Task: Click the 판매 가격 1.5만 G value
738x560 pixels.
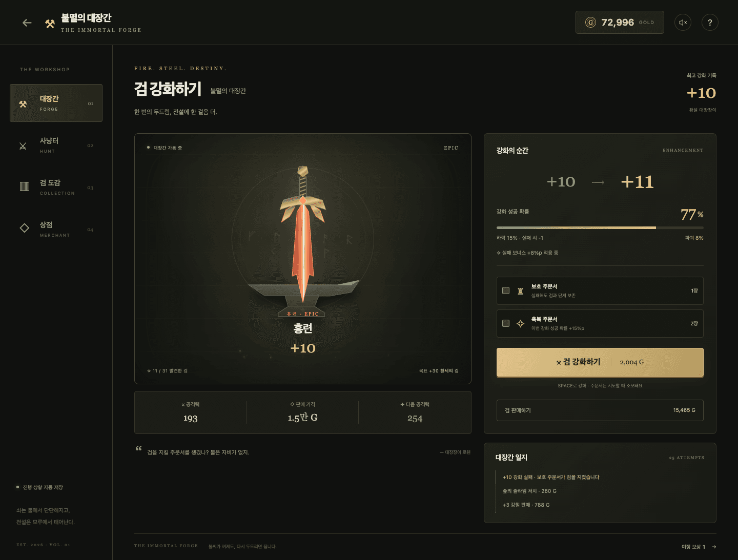Action: coord(302,418)
